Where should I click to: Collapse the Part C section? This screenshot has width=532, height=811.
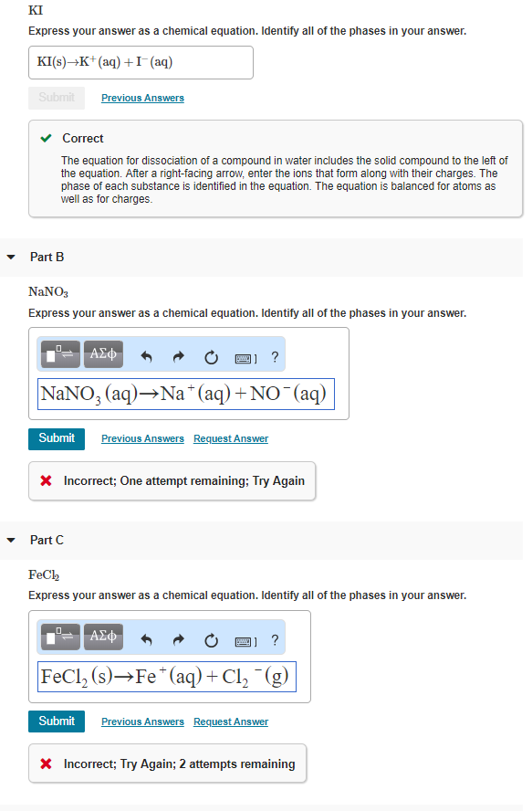[10, 540]
